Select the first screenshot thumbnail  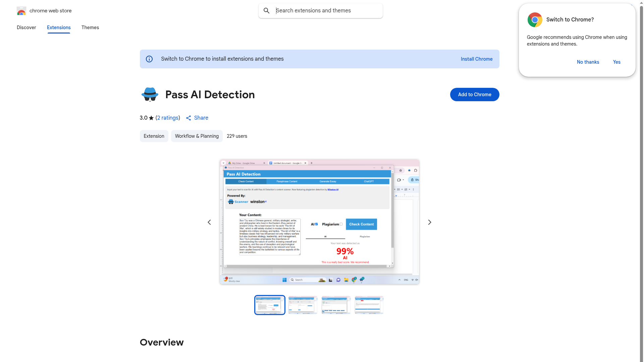coord(270,305)
